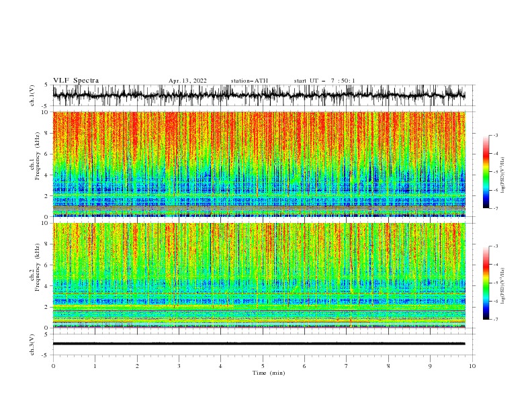Click the "-5" label on upper color bar
The height and width of the screenshot is (411, 532).
[495, 172]
